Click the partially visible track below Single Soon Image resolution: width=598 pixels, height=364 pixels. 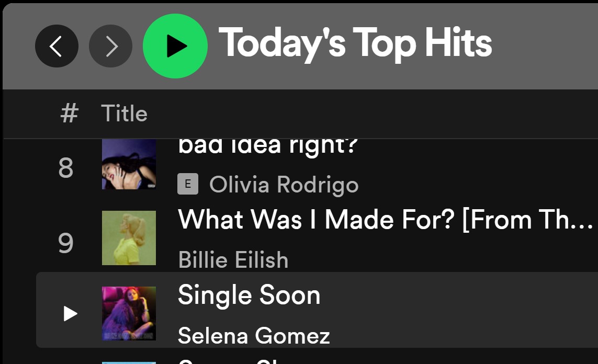pyautogui.click(x=317, y=360)
